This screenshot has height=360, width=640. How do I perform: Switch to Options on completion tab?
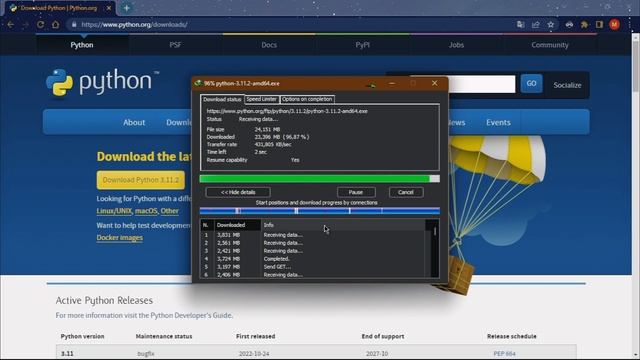point(307,99)
